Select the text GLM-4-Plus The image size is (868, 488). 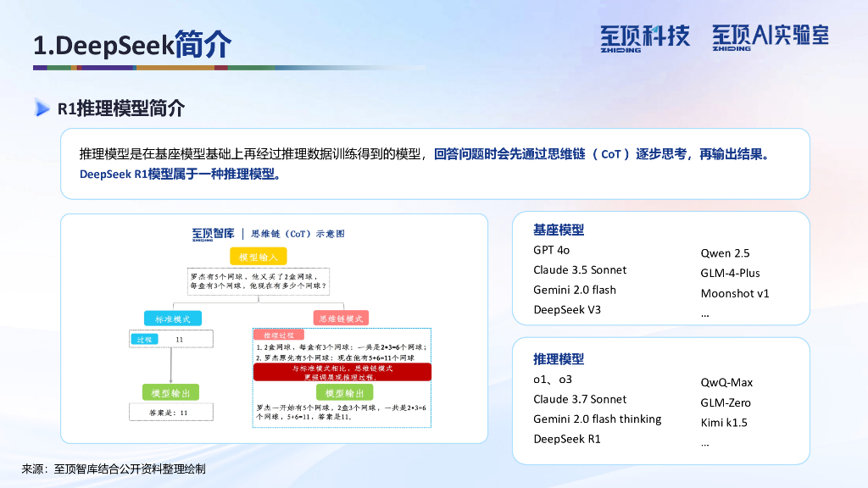click(x=730, y=274)
